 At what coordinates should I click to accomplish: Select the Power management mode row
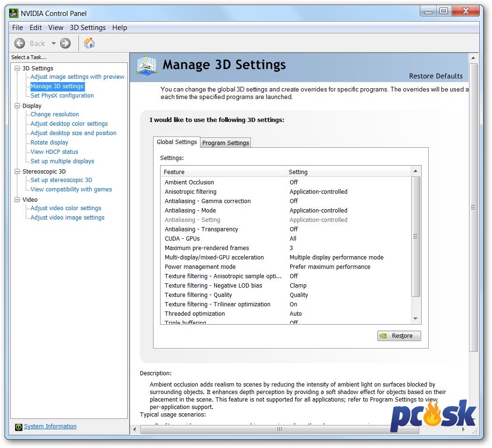[x=286, y=267]
